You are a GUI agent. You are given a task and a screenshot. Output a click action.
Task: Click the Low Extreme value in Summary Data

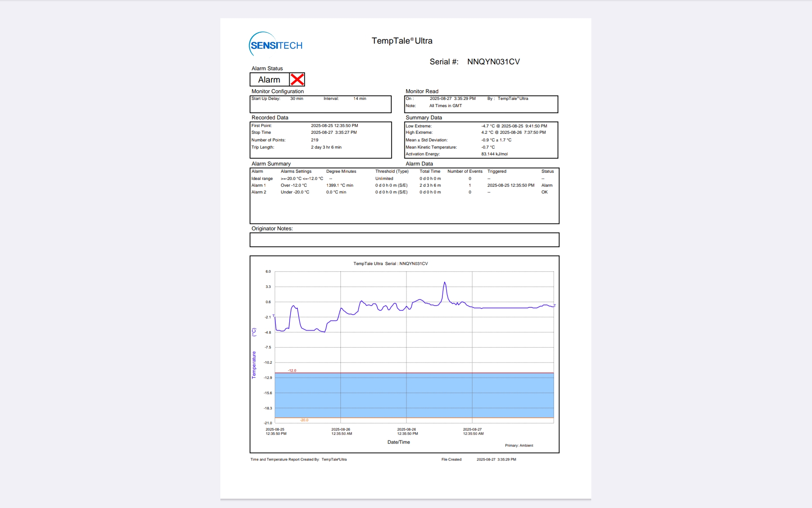point(514,126)
